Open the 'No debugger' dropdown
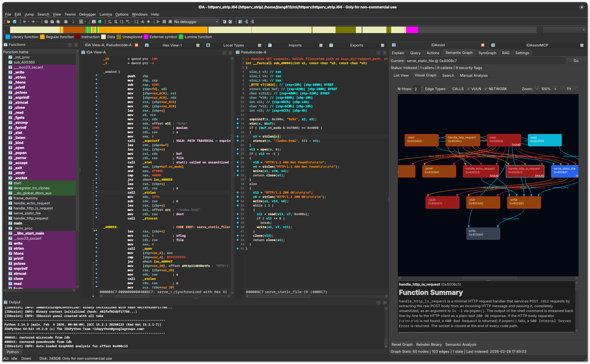This screenshot has height=364, width=590. point(196,22)
